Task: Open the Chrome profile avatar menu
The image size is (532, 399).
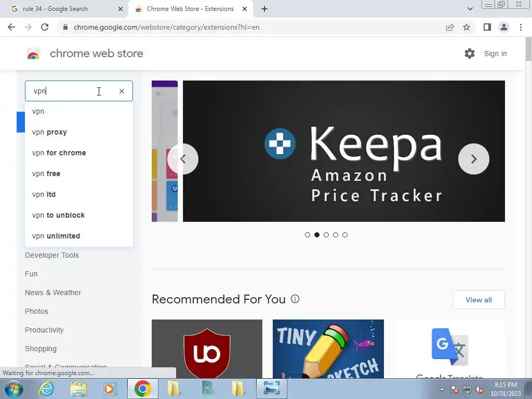Action: click(504, 27)
